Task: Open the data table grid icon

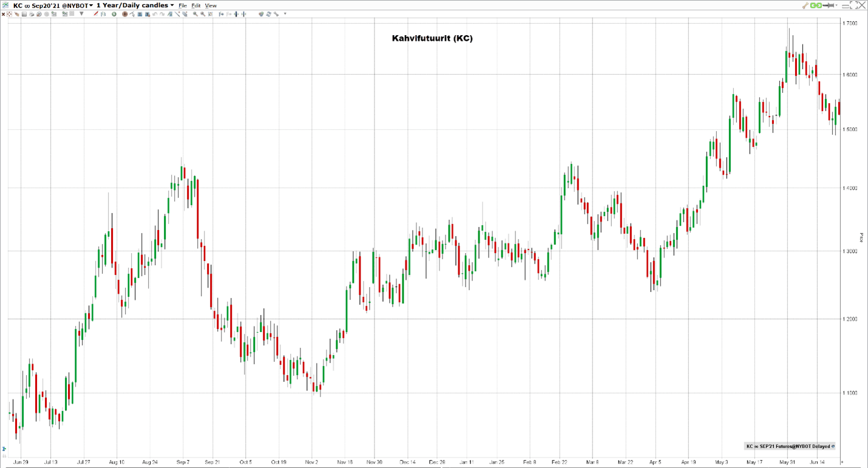Action: click(24, 14)
